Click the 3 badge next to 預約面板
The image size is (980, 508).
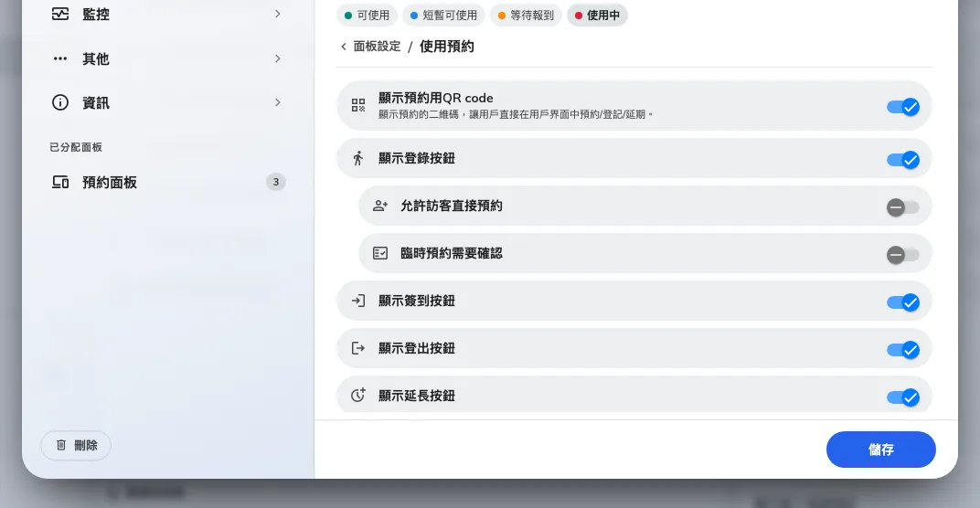coord(276,182)
